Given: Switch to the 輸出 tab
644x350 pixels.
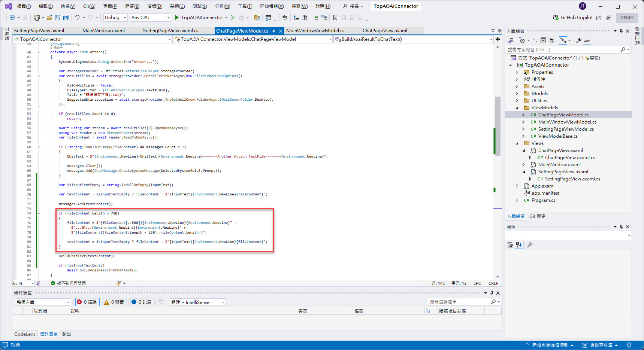Looking at the screenshot, I should (67, 334).
